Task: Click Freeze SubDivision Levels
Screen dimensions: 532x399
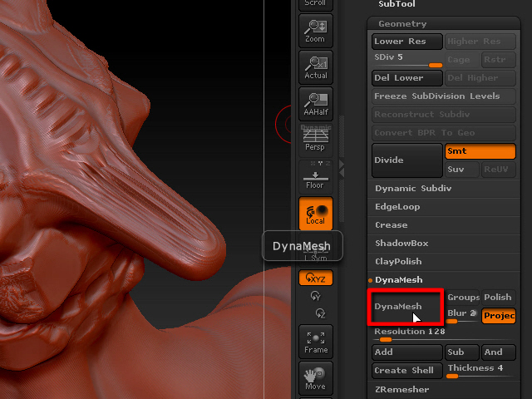Action: (x=443, y=96)
